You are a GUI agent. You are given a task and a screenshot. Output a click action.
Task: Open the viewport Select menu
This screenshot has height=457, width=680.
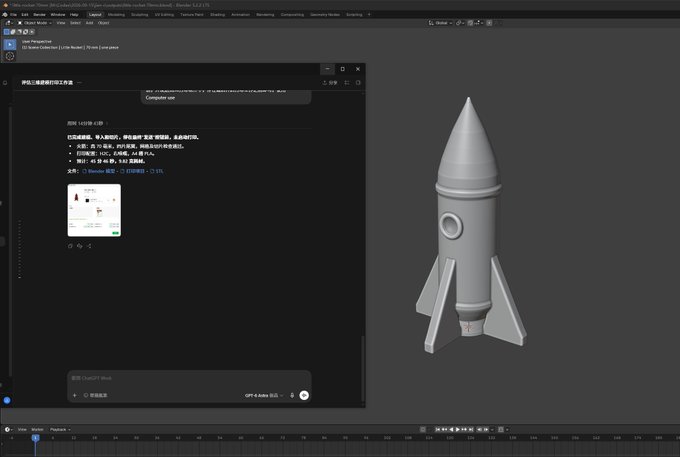pyautogui.click(x=75, y=23)
